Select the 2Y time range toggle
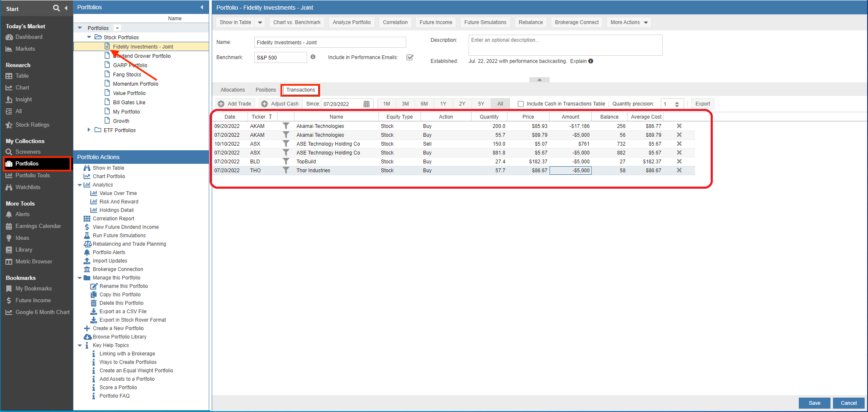Viewport: 868px width, 412px height. (462, 104)
